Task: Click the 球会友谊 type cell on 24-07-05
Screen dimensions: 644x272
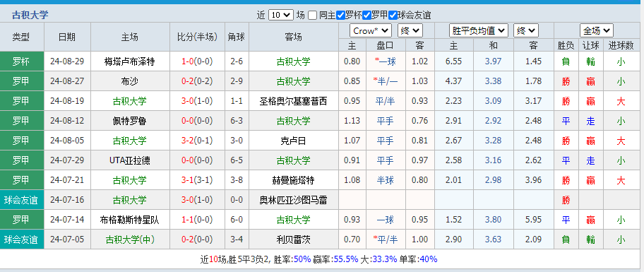Action: click(21, 240)
